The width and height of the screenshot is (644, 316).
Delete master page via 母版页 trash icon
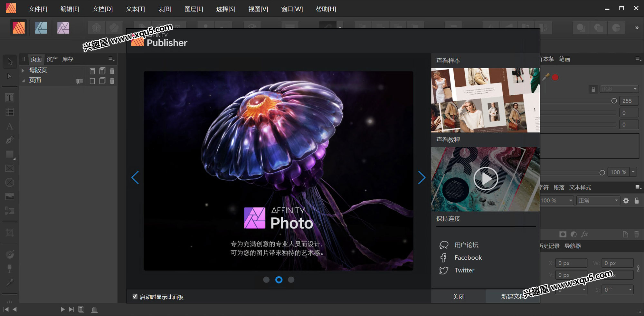point(112,71)
